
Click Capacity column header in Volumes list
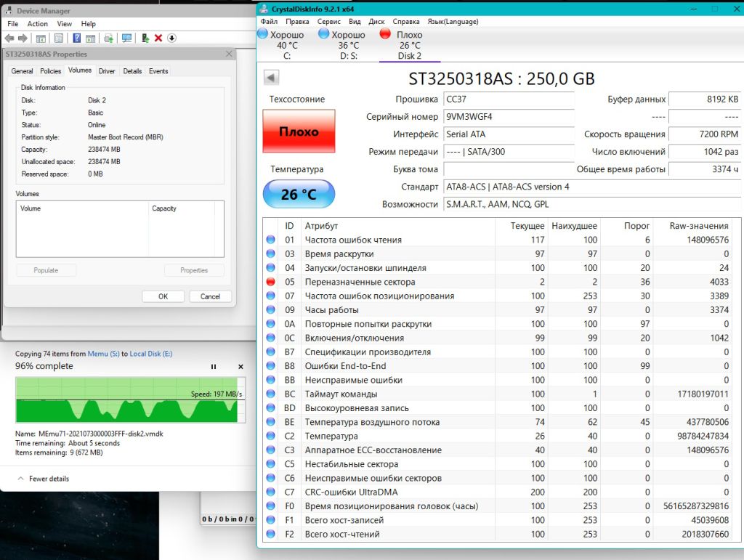click(182, 208)
